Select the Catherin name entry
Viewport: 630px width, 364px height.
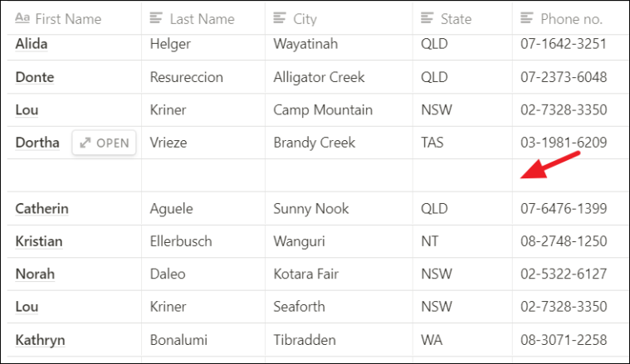(x=42, y=209)
